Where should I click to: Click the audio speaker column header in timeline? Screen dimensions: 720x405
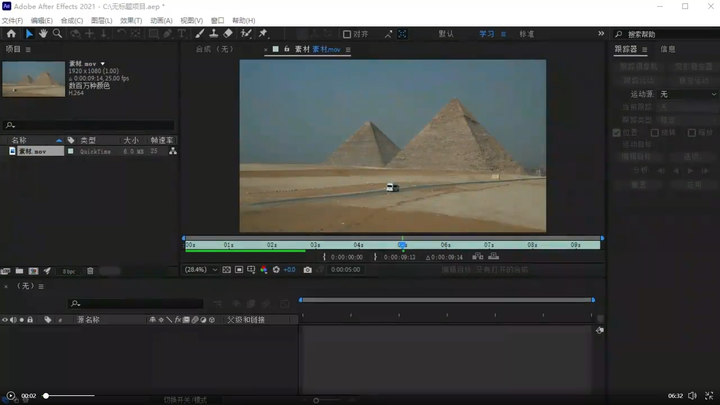click(x=13, y=320)
